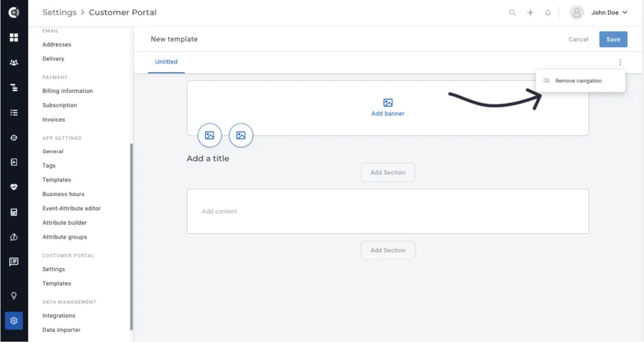Open the notifications bell
Image resolution: width=644 pixels, height=342 pixels.
coord(548,13)
